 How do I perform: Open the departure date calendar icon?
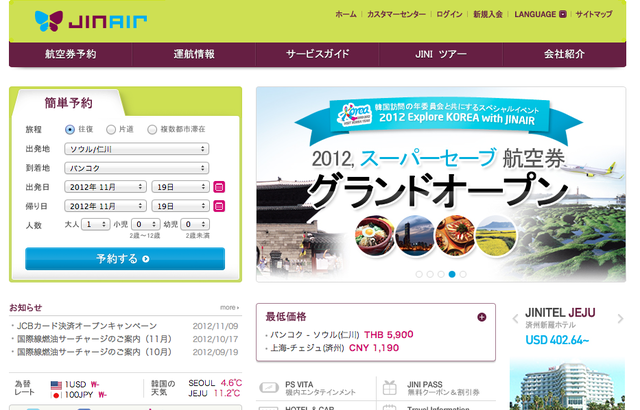[x=219, y=187]
